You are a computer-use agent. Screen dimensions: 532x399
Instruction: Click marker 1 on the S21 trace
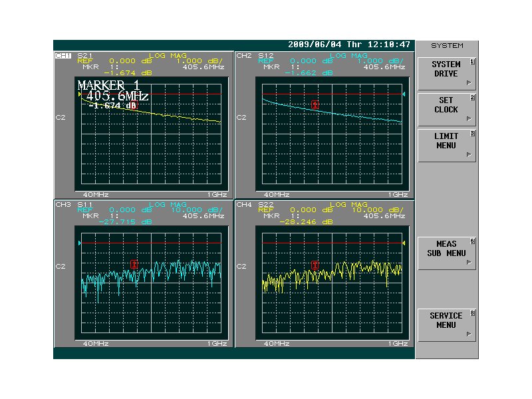[135, 105]
